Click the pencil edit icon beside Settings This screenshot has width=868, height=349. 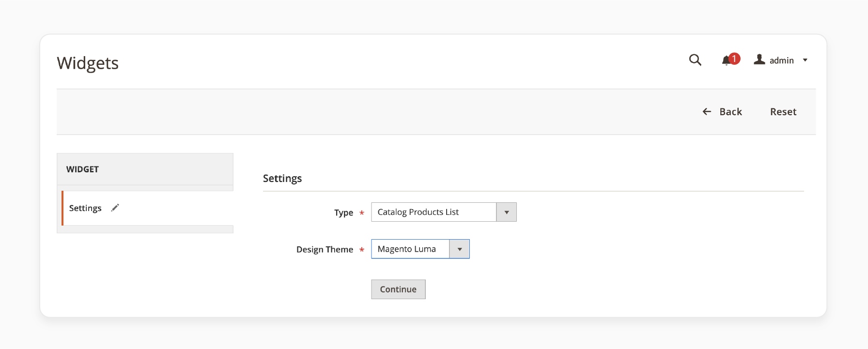click(x=115, y=208)
